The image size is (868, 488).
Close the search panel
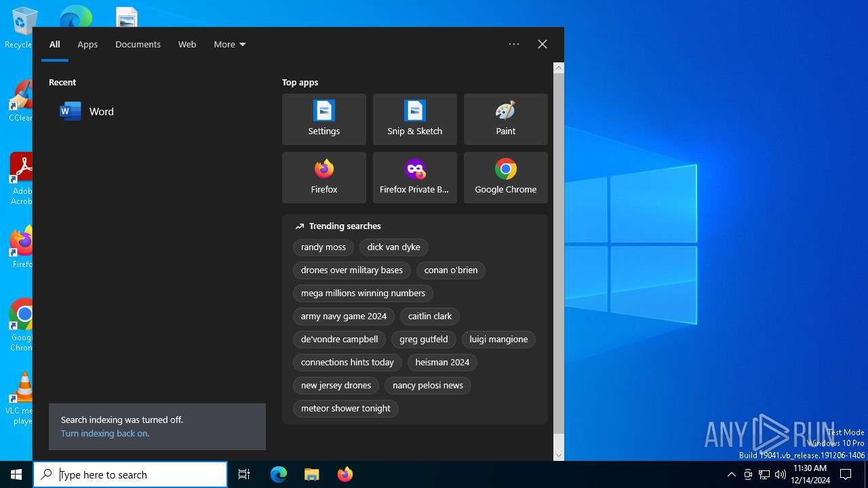542,44
